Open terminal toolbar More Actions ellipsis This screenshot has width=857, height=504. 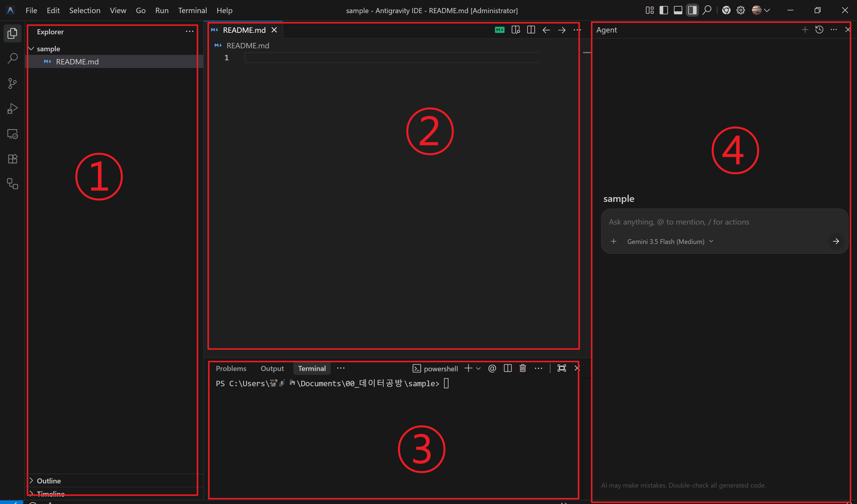[539, 368]
